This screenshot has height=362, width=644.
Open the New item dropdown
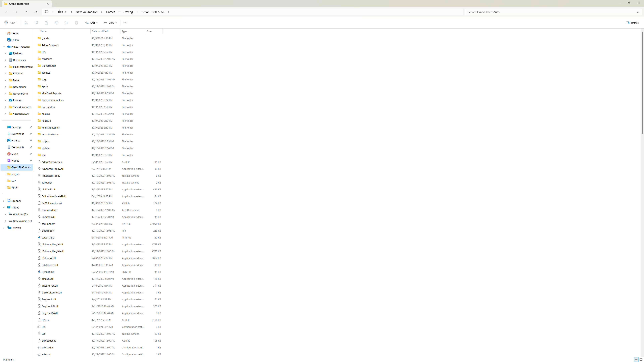11,23
